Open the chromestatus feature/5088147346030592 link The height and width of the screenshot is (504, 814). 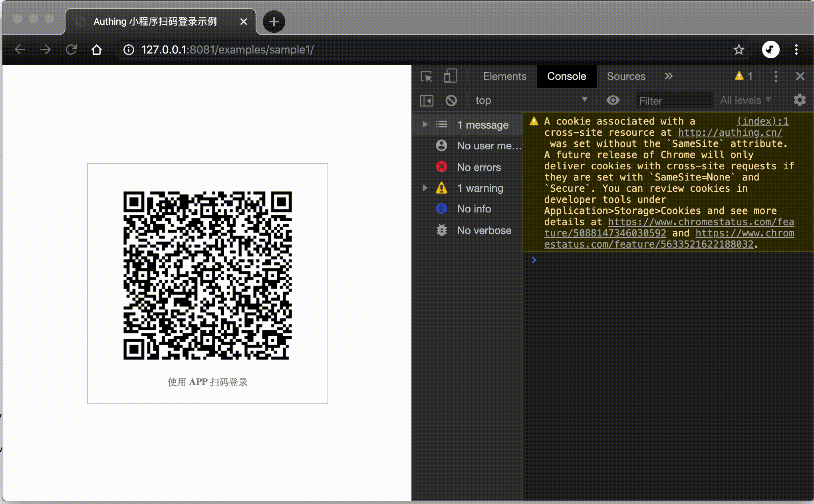pos(669,227)
